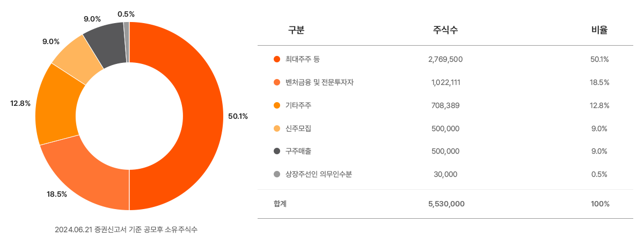Viewport: 644px width, 244px height.
Task: Click the red-orange 최대주주 등 legend dot
Action: pyautogui.click(x=277, y=59)
